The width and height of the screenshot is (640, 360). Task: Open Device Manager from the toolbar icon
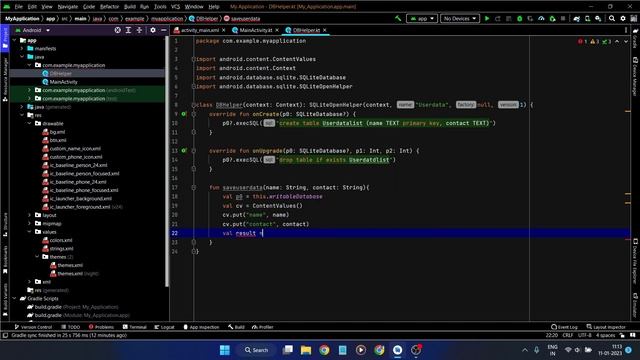click(587, 18)
